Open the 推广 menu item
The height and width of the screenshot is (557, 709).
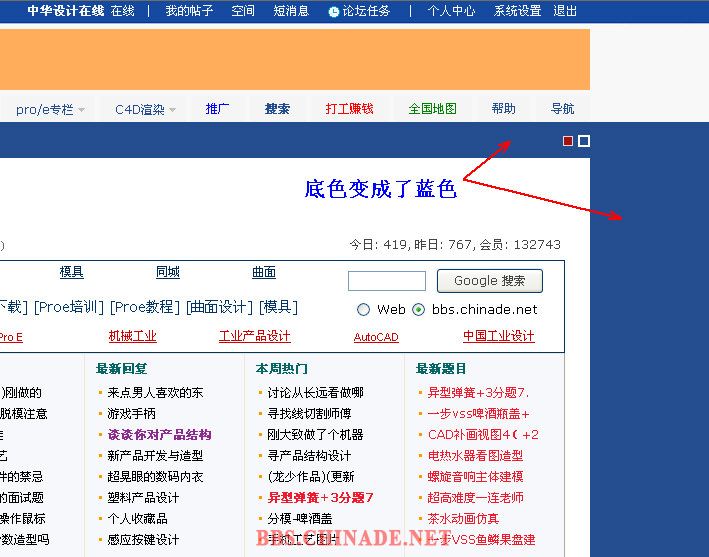pos(217,109)
